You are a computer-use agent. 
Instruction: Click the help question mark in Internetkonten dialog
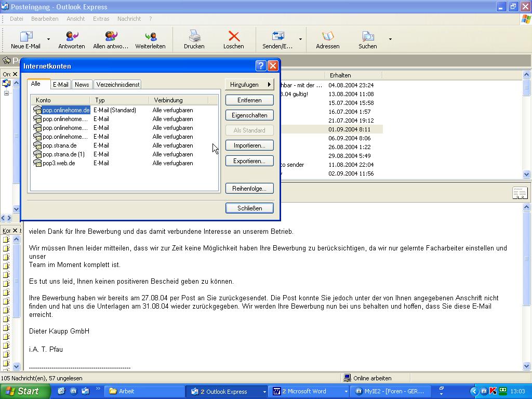point(261,66)
